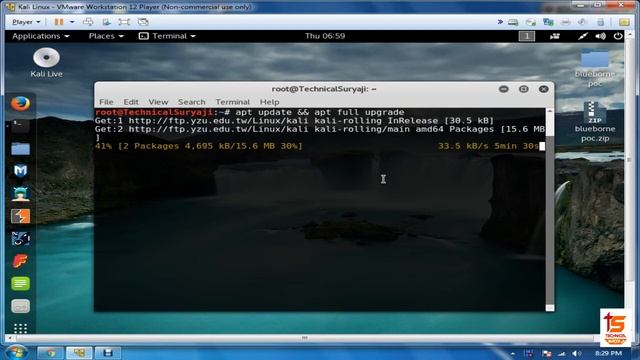The height and width of the screenshot is (360, 640).
Task: Click VMware Unity mode icon
Action: click(x=143, y=22)
